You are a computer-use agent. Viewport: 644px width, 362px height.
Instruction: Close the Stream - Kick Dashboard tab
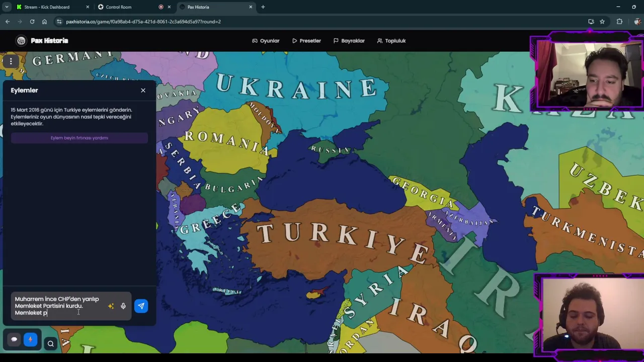pos(88,7)
